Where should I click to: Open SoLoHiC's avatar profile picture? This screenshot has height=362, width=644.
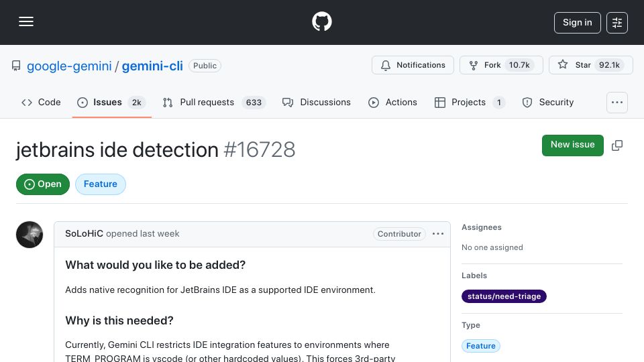point(30,235)
